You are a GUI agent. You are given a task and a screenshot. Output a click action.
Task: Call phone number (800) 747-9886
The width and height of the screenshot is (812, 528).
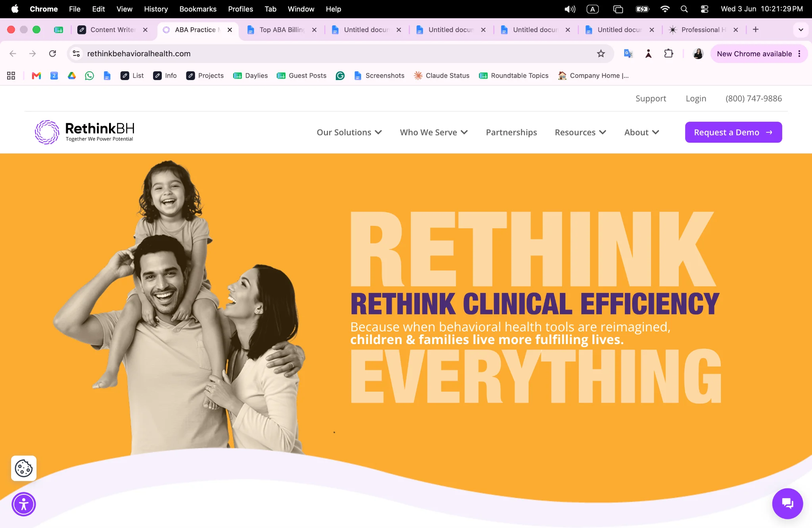[753, 98]
